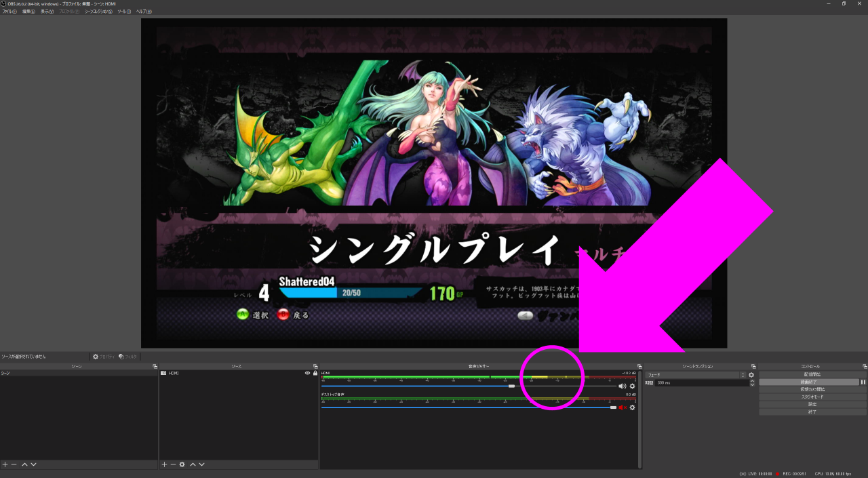Open transition properties gear icon
The height and width of the screenshot is (478, 868).
[751, 374]
